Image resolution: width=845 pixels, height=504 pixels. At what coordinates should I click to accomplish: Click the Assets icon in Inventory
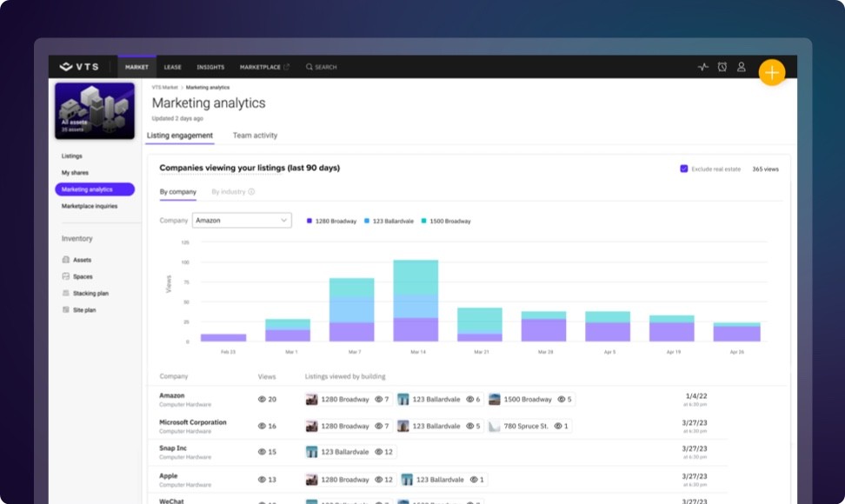tap(66, 260)
